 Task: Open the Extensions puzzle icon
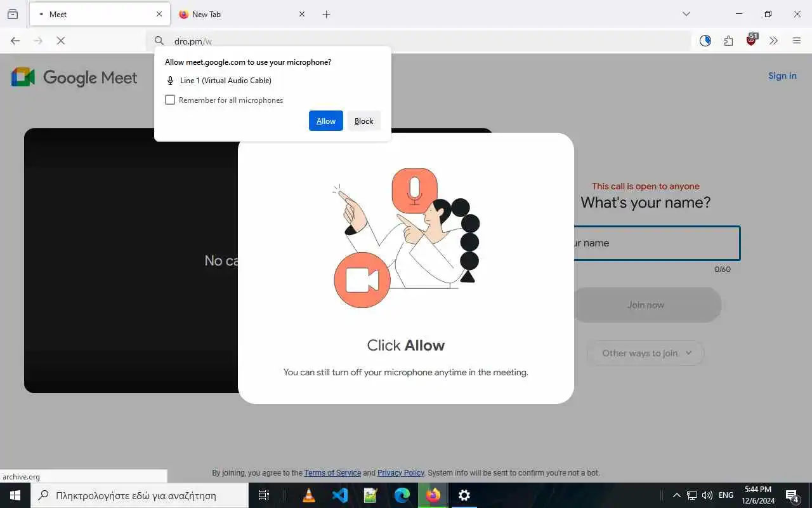pos(728,41)
